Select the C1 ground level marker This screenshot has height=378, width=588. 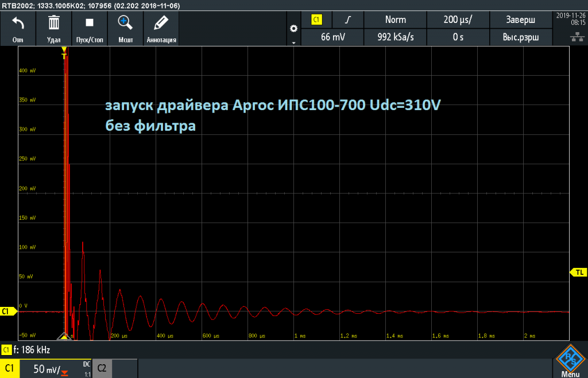pyautogui.click(x=8, y=311)
